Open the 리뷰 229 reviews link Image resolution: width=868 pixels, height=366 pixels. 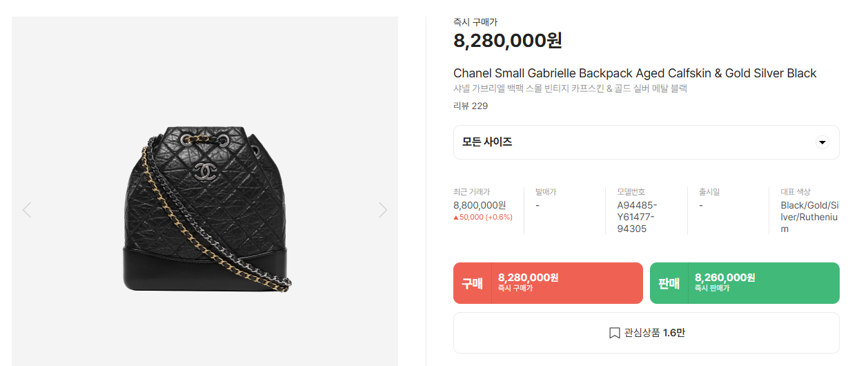pyautogui.click(x=470, y=106)
